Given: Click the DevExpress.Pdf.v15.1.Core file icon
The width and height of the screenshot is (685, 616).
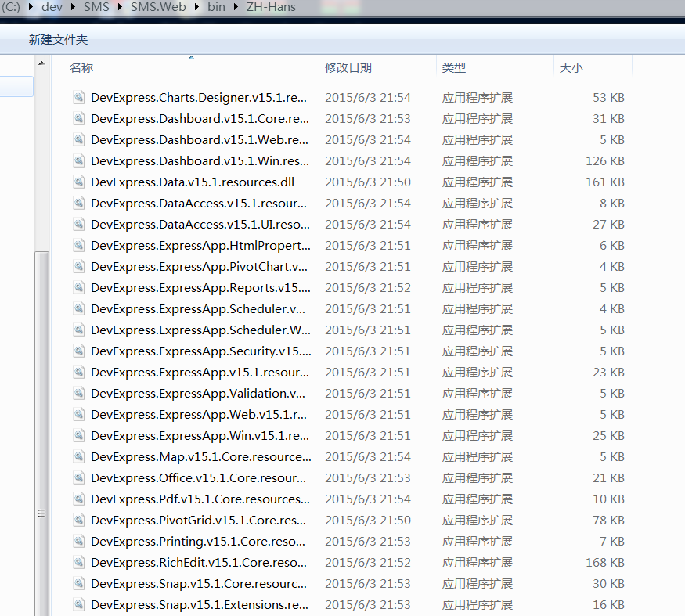Looking at the screenshot, I should tap(78, 499).
